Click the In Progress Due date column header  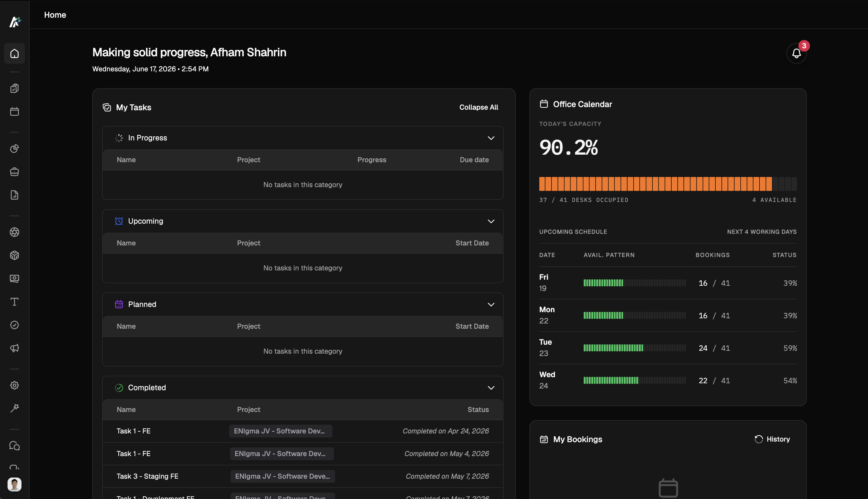coord(474,160)
